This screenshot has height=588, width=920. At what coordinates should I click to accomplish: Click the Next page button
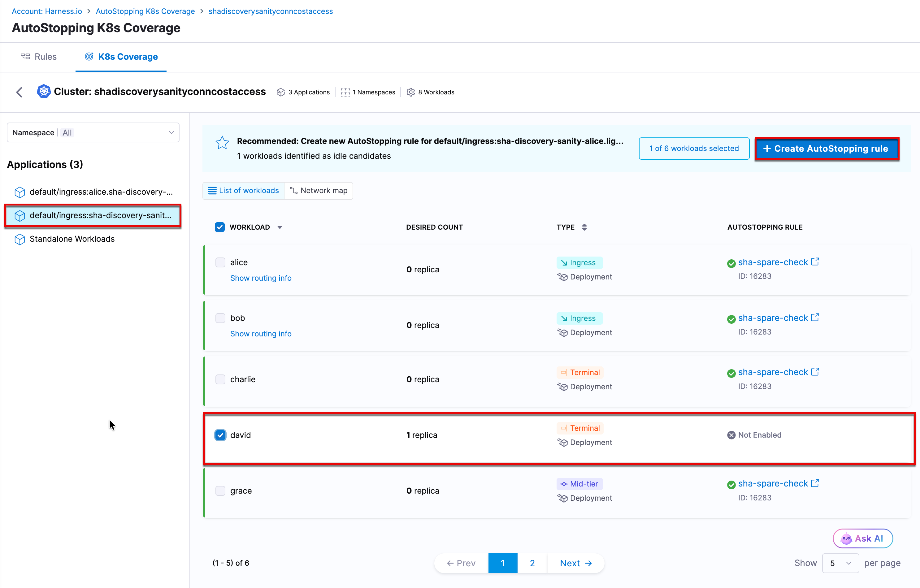(x=576, y=563)
